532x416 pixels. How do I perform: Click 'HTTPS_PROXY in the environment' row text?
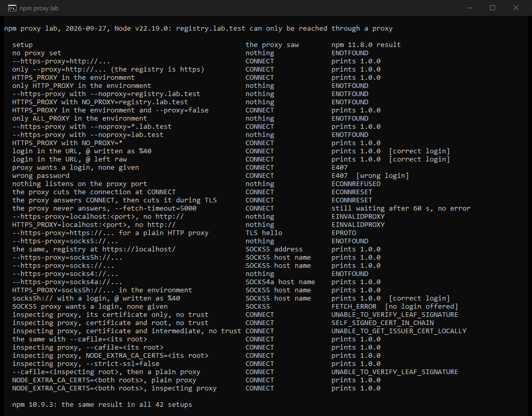73,77
